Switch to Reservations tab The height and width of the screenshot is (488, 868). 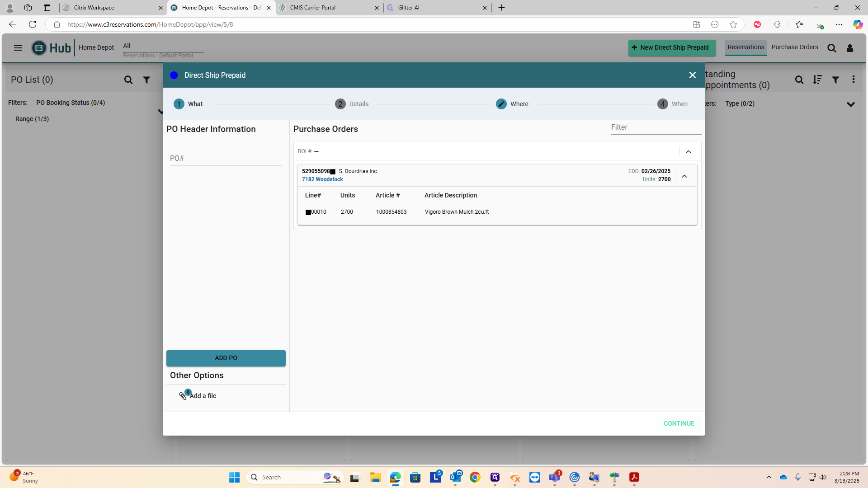pos(746,47)
